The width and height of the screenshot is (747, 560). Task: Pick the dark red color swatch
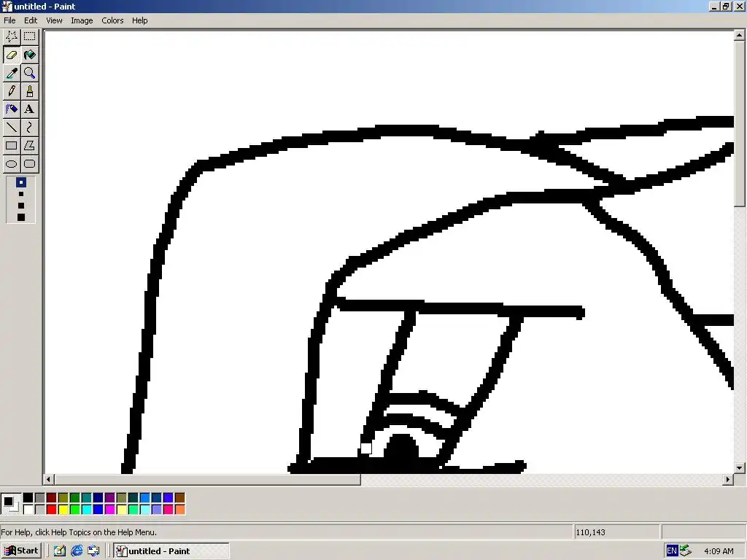52,497
